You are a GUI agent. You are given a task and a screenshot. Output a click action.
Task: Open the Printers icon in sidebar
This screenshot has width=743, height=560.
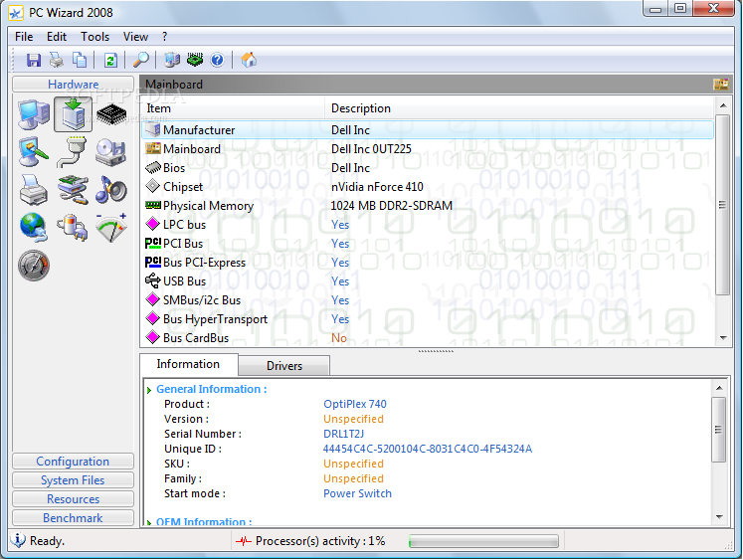34,190
